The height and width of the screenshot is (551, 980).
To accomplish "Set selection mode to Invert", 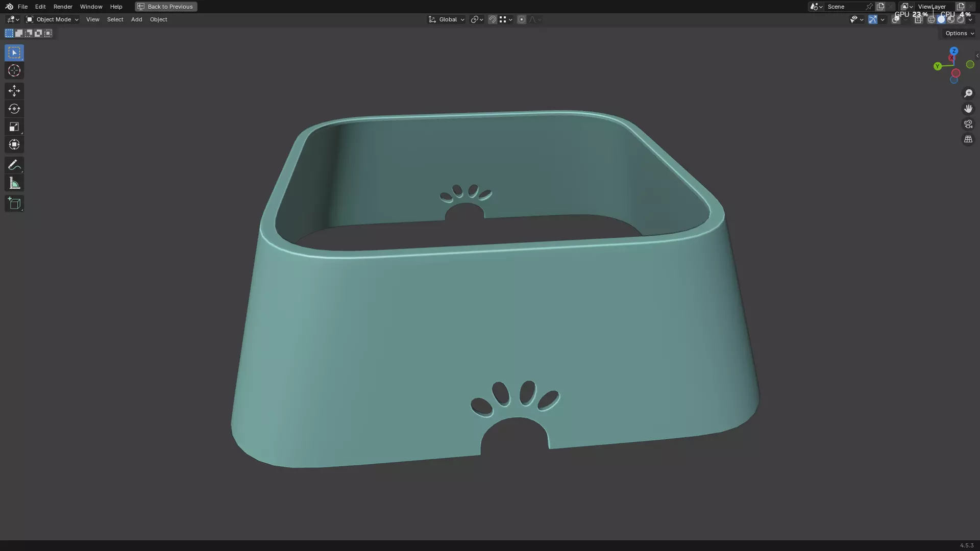I will coord(38,33).
